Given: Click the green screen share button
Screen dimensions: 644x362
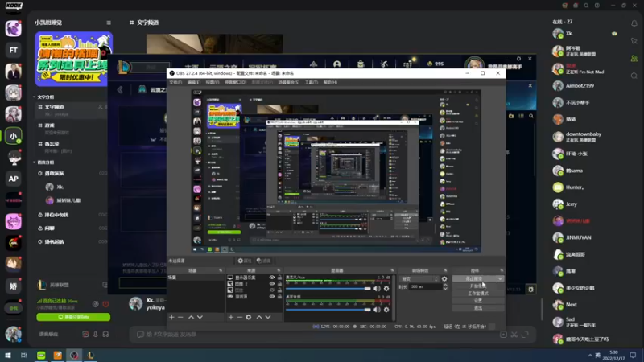Looking at the screenshot, I should (x=73, y=317).
